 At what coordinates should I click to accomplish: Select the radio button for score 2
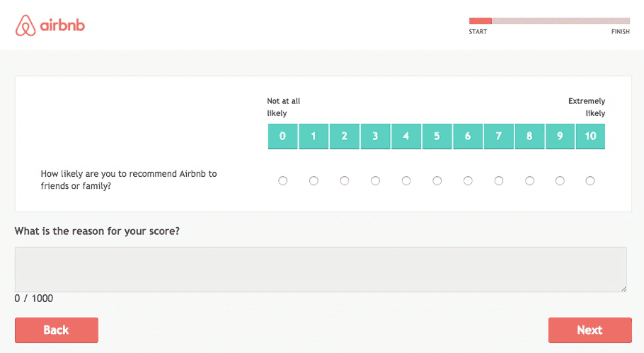(x=344, y=180)
